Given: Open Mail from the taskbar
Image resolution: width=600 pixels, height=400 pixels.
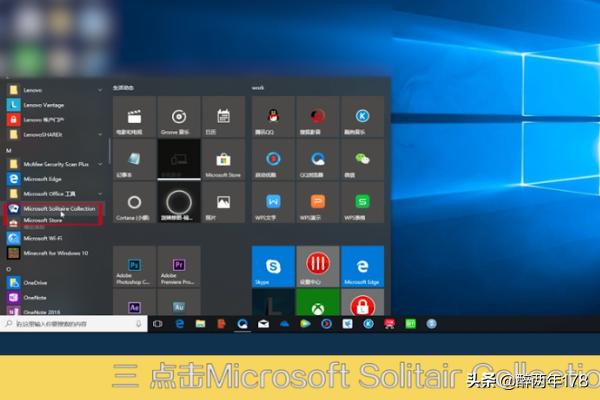Looking at the screenshot, I should point(263,324).
